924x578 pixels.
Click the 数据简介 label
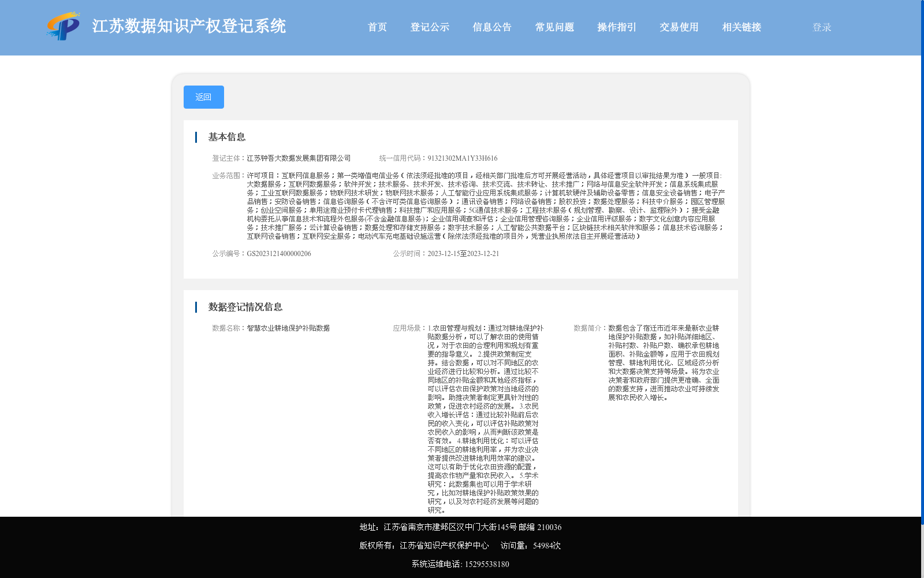point(590,328)
